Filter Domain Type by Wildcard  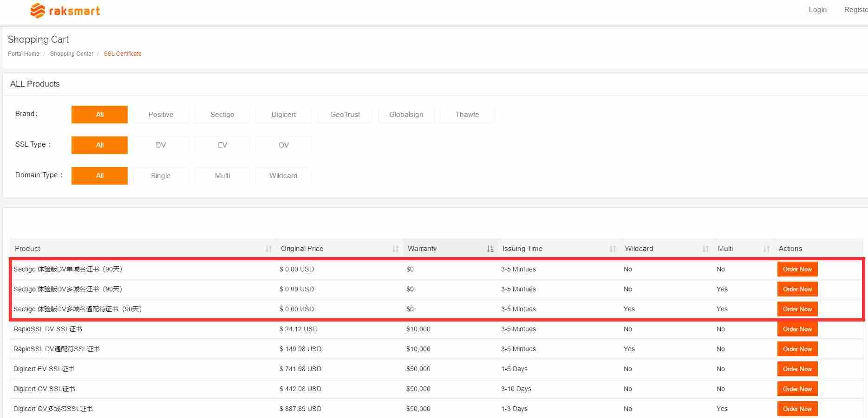point(283,176)
